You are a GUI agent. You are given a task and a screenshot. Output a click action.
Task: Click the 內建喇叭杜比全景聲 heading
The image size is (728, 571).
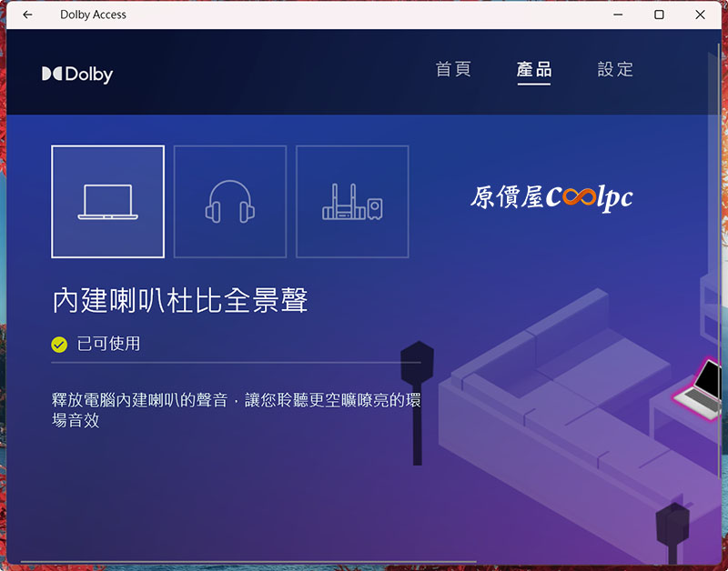click(179, 301)
